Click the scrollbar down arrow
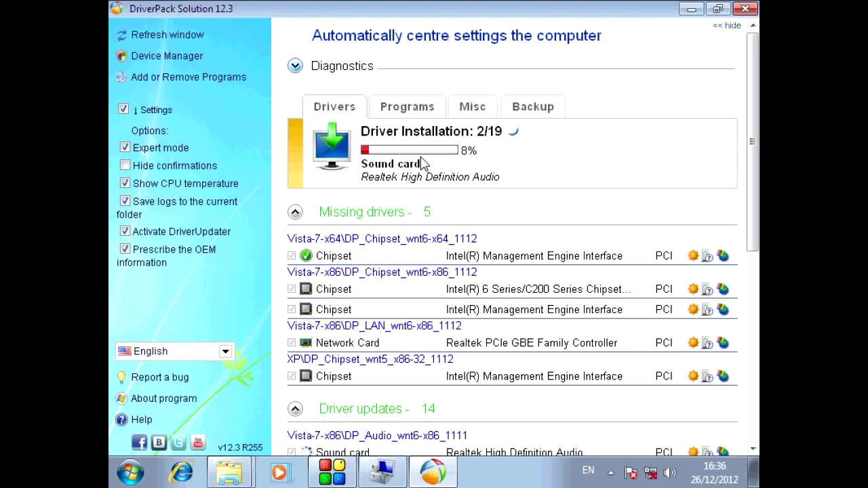The width and height of the screenshot is (868, 488). click(753, 449)
